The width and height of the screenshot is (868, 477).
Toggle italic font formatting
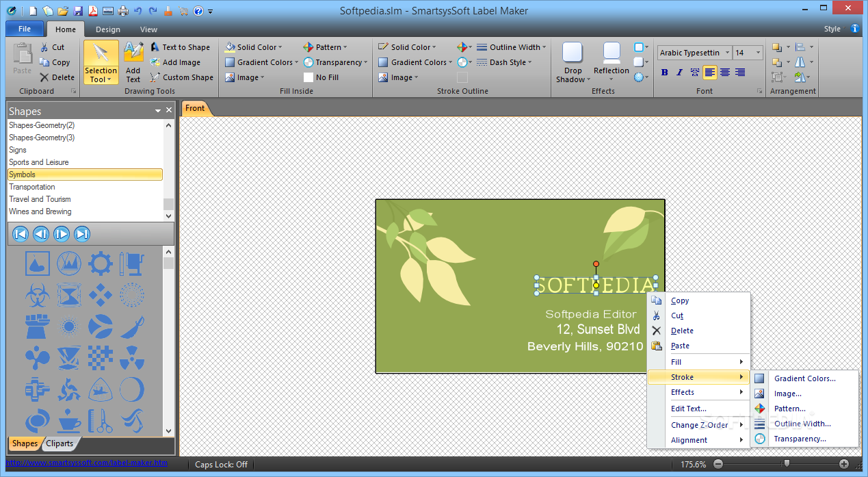point(680,72)
